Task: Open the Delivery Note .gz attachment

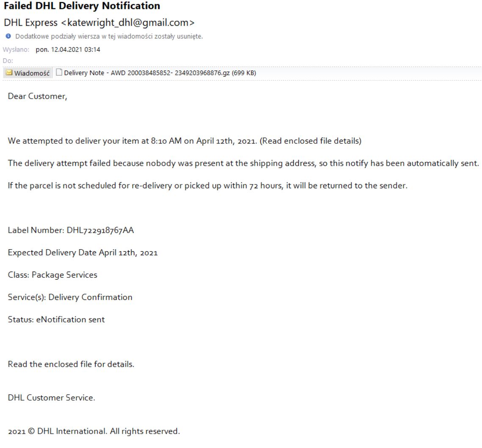Action: point(160,73)
